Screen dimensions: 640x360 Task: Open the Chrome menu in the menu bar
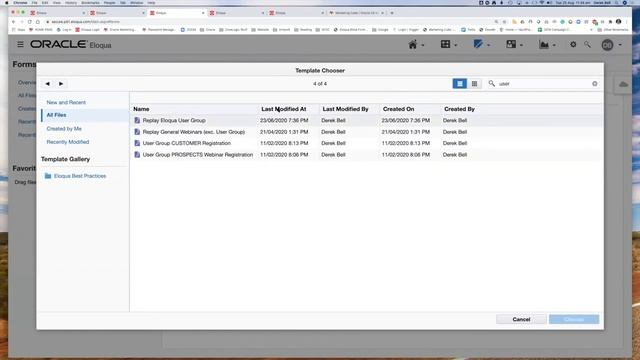[x=20, y=2]
